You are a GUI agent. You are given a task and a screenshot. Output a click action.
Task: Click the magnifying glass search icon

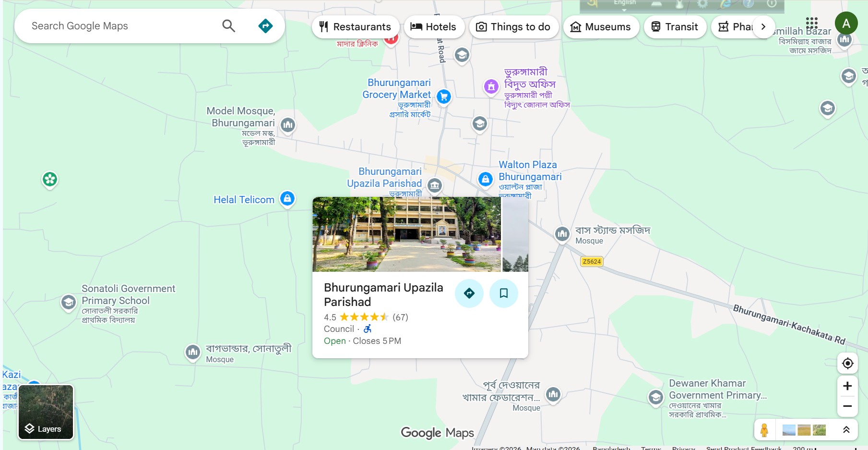[x=229, y=26]
